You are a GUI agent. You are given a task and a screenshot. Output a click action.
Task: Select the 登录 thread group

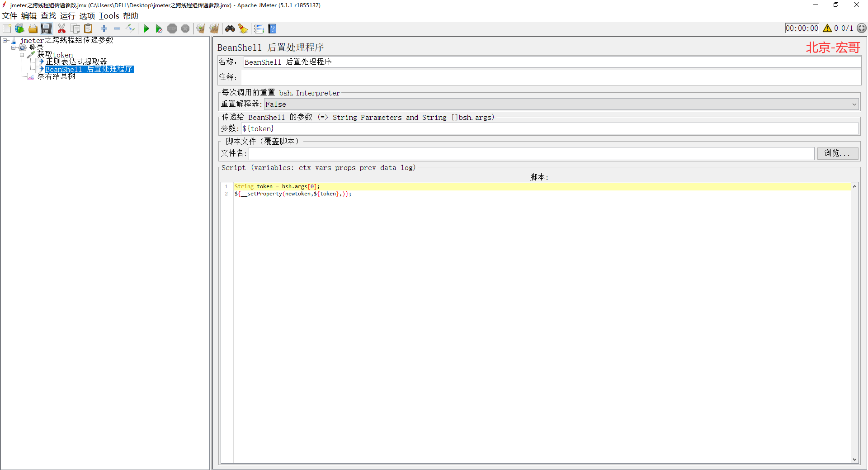coord(36,47)
